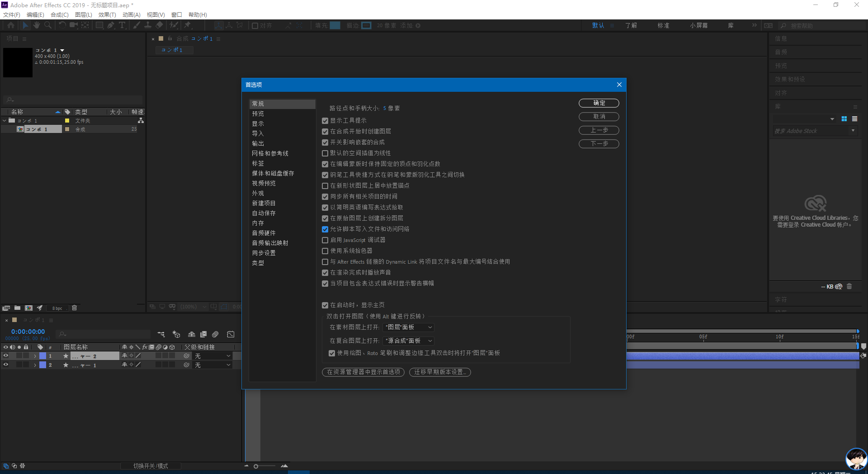Open the Graph Editor in timeline

(231, 334)
